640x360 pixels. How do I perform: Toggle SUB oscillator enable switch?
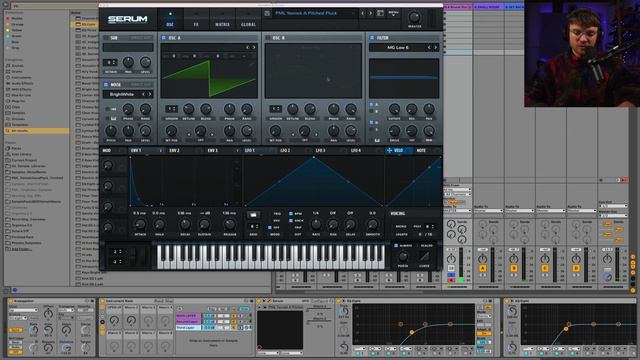(x=106, y=38)
